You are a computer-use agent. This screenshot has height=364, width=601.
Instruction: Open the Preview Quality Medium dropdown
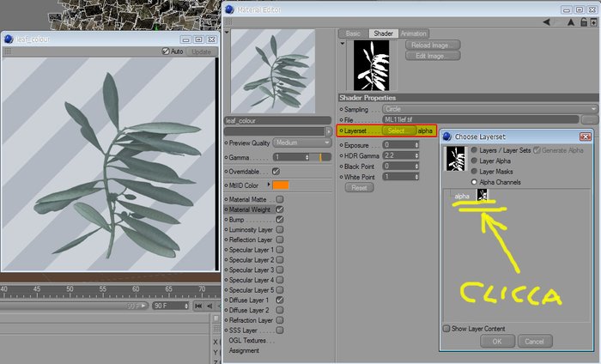pyautogui.click(x=302, y=143)
